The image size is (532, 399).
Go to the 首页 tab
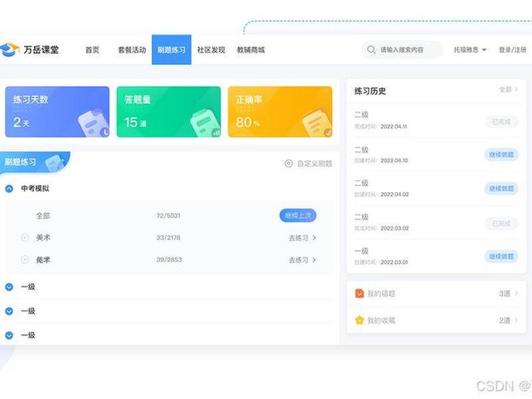coord(92,50)
